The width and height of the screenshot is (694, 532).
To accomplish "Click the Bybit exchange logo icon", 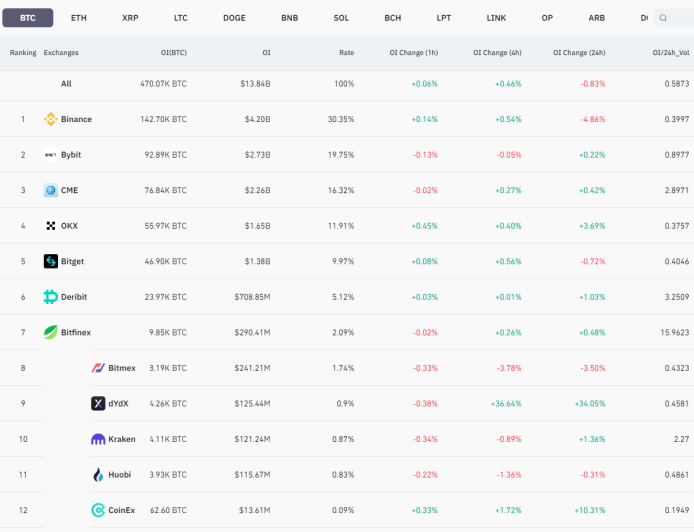I will pos(50,154).
